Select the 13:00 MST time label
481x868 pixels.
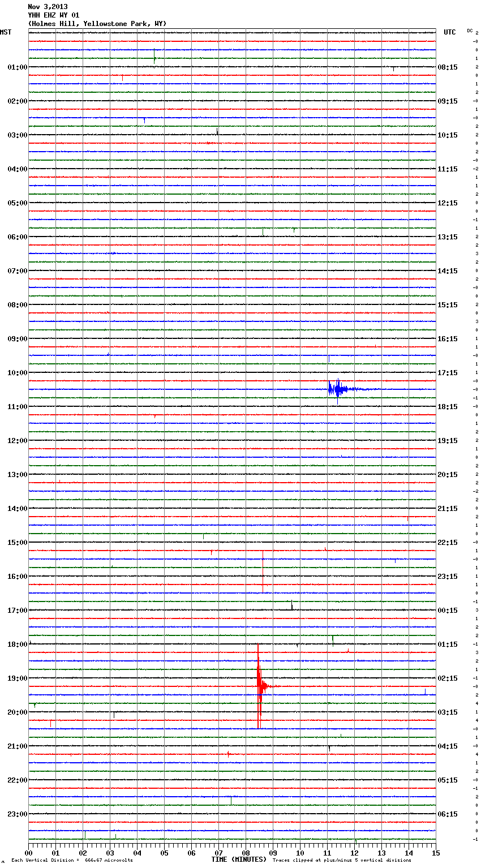click(18, 475)
